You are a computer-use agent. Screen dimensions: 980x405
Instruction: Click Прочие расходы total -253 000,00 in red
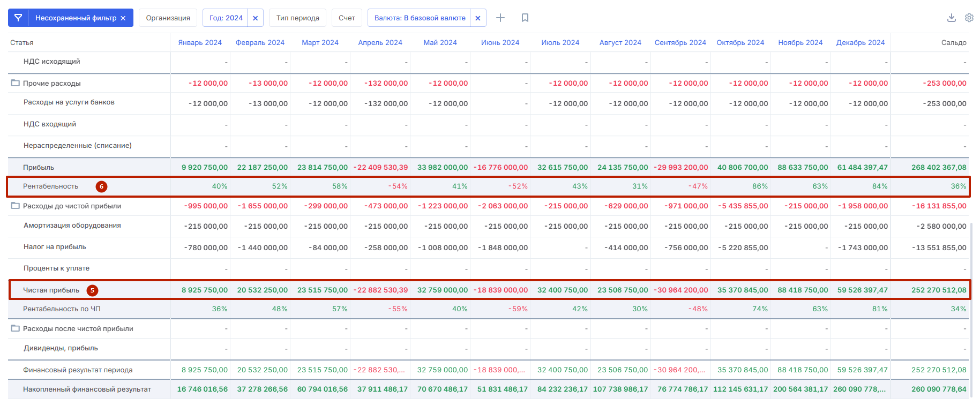point(945,84)
